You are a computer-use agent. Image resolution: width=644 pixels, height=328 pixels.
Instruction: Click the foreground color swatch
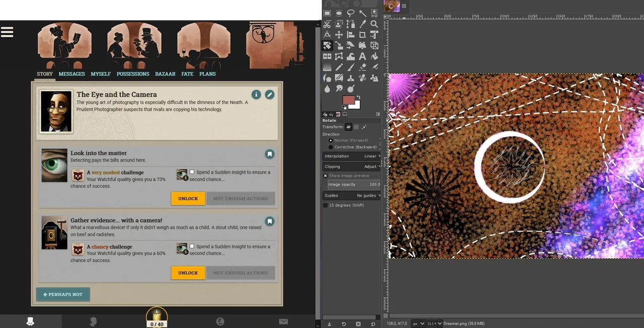pos(349,100)
